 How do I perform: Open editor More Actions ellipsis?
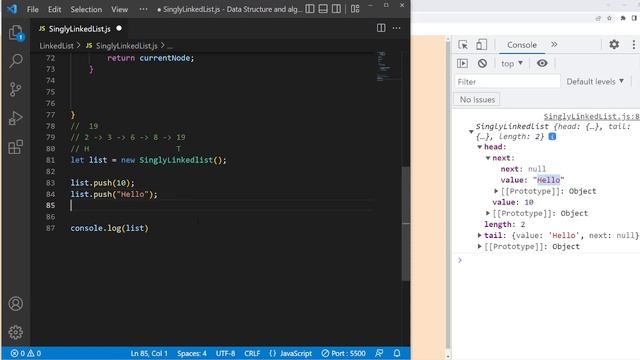[x=396, y=28]
